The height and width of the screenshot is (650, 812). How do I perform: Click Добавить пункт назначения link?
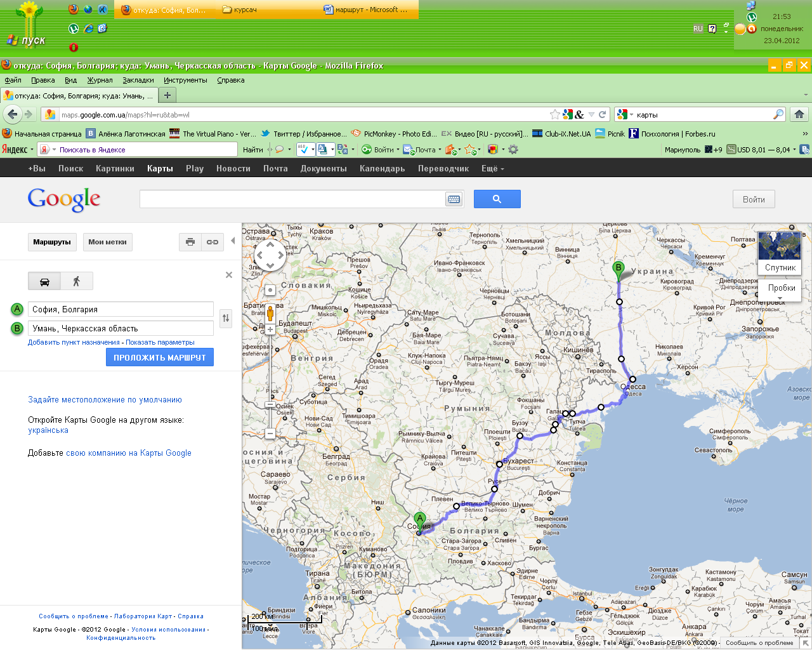[x=74, y=342]
